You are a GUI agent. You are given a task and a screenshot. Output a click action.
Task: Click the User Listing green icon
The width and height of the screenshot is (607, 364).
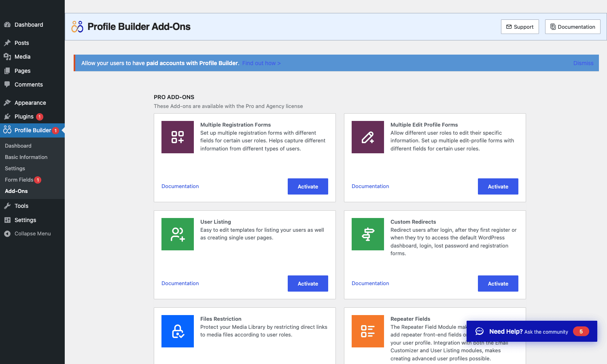click(178, 234)
